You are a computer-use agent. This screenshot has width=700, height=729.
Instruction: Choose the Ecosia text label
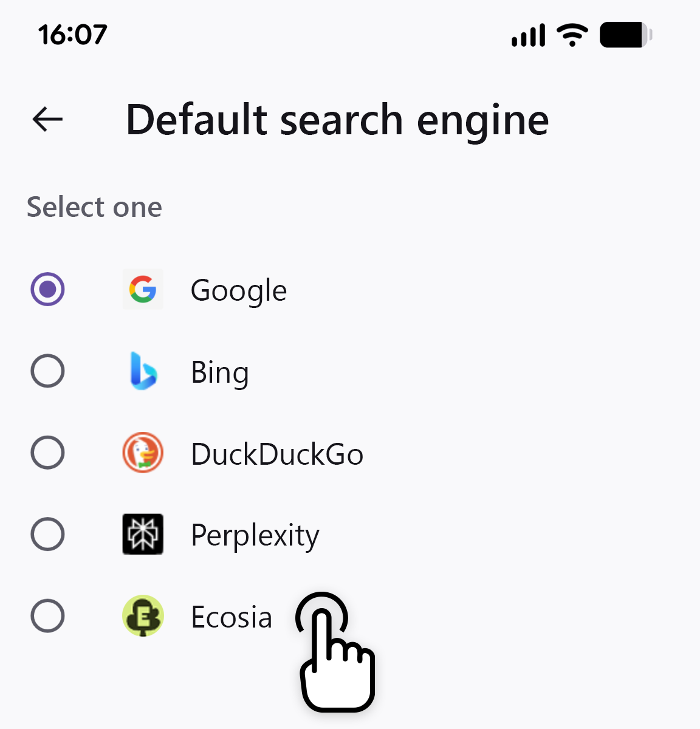(232, 617)
